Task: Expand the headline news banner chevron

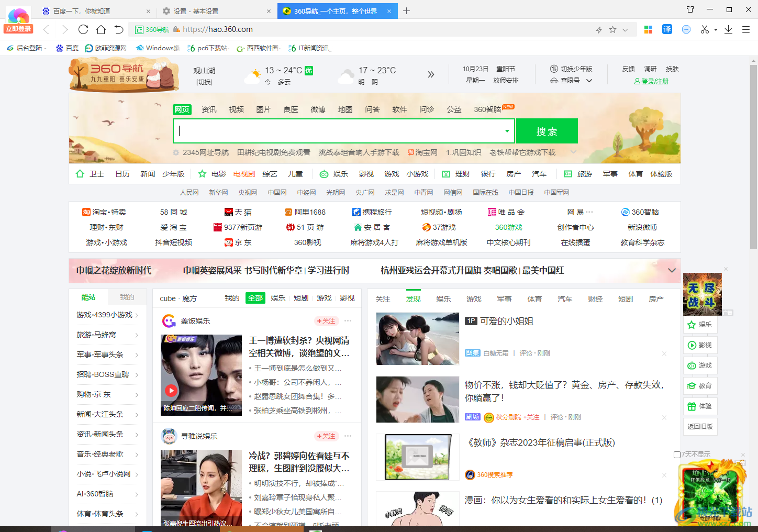Action: coord(672,270)
